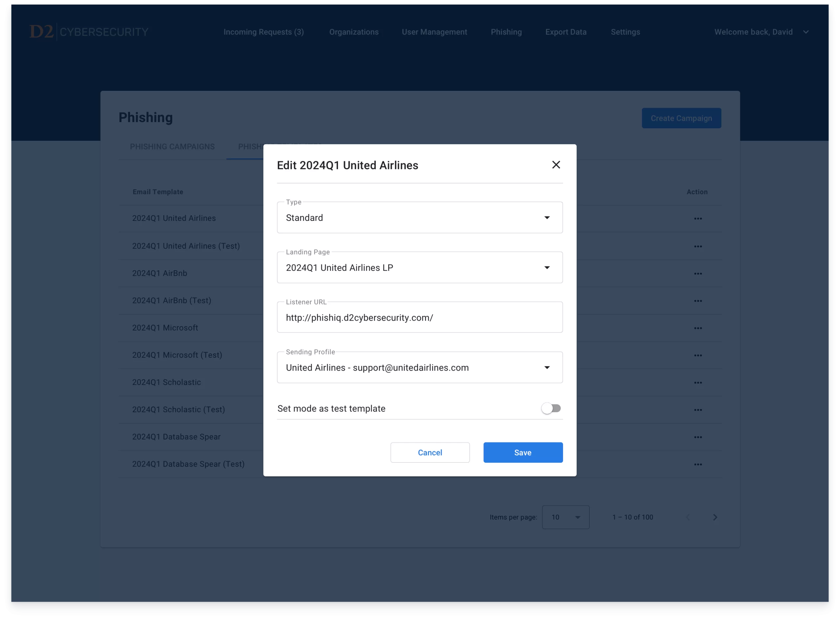Toggle the Set mode as test template switch

pos(551,408)
